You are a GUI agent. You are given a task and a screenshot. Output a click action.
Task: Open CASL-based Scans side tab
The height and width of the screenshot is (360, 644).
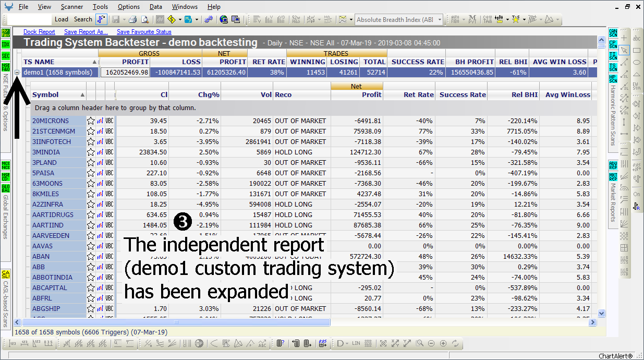point(6,305)
